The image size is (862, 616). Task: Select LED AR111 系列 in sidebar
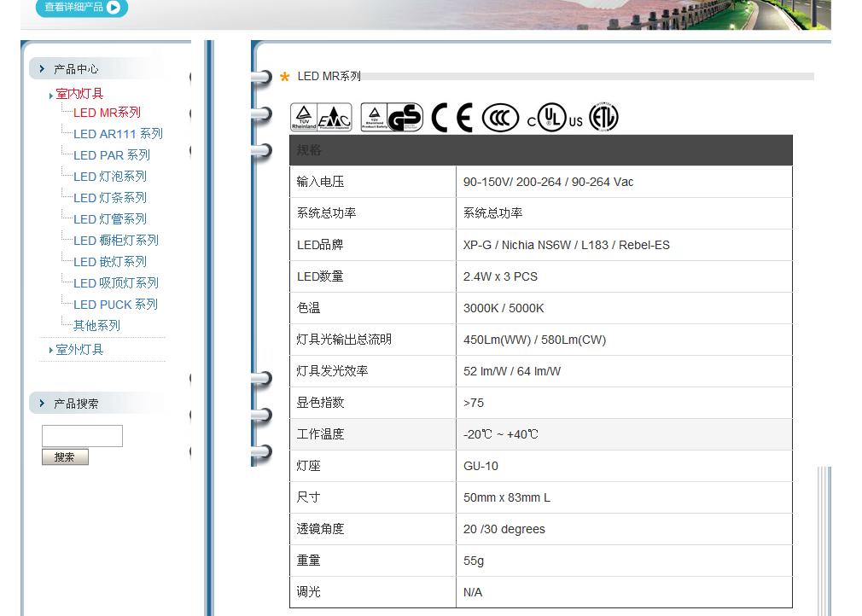pyautogui.click(x=118, y=134)
